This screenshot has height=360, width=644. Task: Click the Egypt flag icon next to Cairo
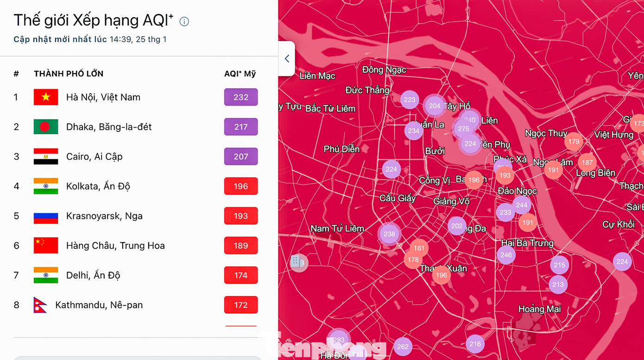46,156
